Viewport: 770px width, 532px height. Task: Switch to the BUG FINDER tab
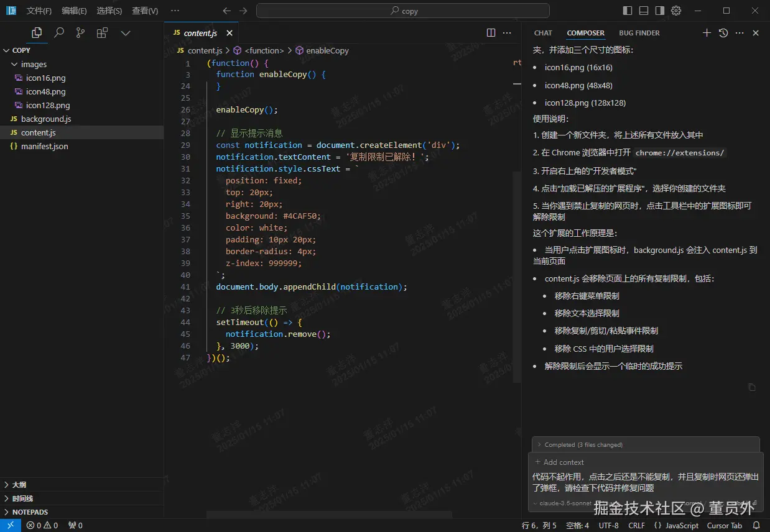click(x=639, y=33)
